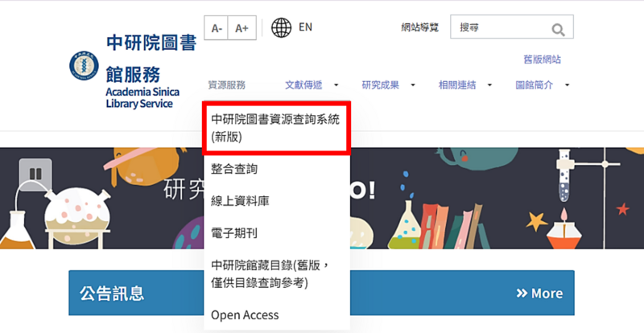Open the 研究成果 menu
This screenshot has height=333, width=644.
380,85
